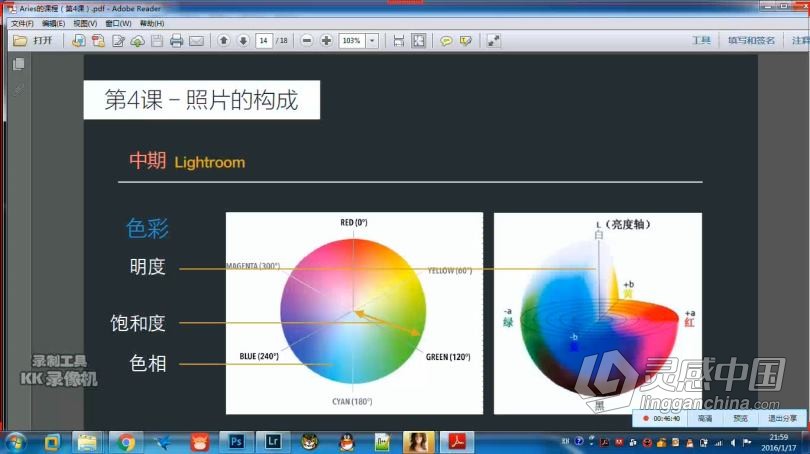Viewport: 810px width, 454px height.
Task: Click the CYAN (180°) label
Action: click(352, 401)
